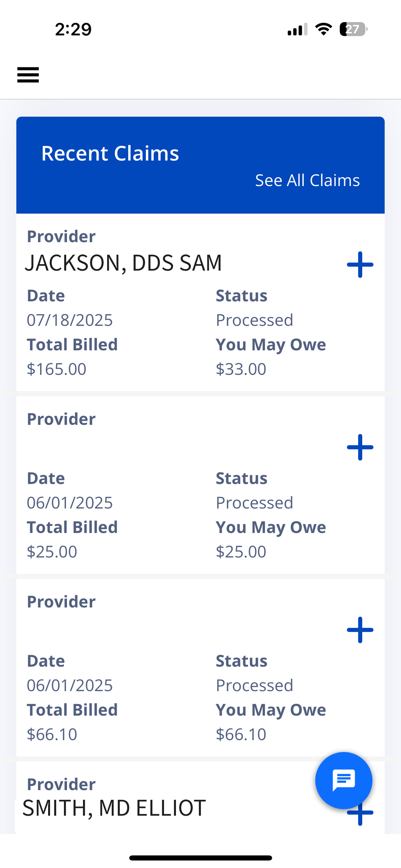
Task: Open the hamburger navigation menu
Action: pos(28,75)
